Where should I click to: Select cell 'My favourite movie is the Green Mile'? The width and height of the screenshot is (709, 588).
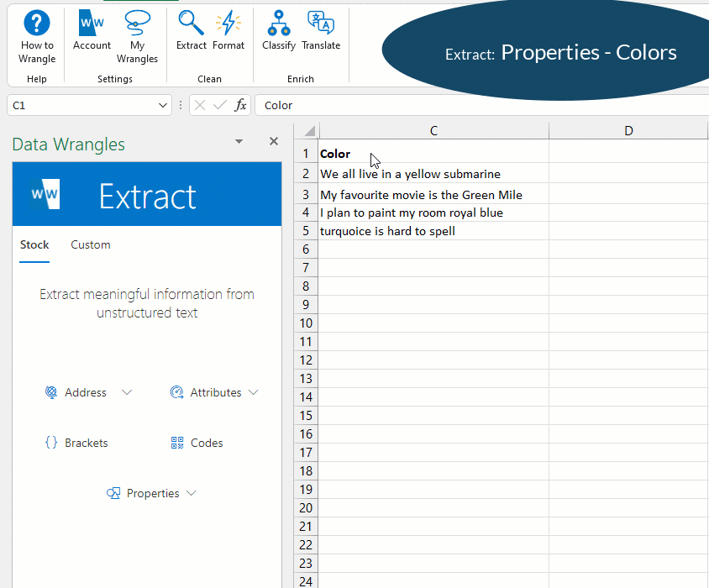click(x=433, y=195)
